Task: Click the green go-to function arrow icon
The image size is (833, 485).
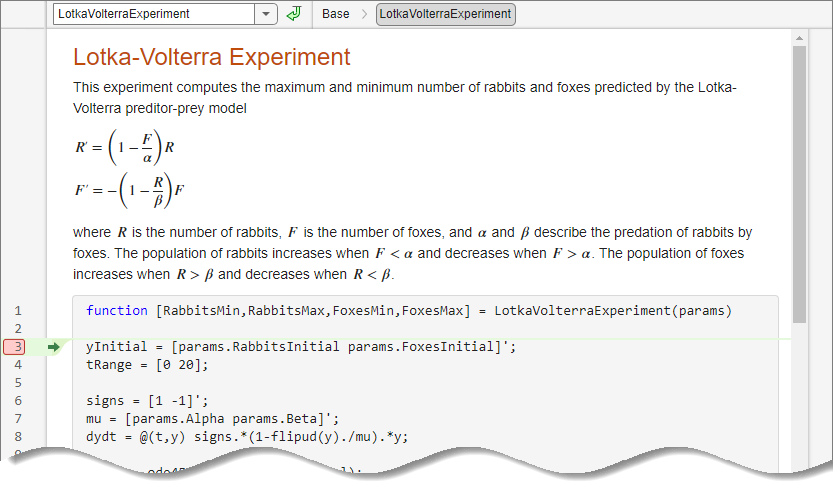Action: tap(293, 14)
